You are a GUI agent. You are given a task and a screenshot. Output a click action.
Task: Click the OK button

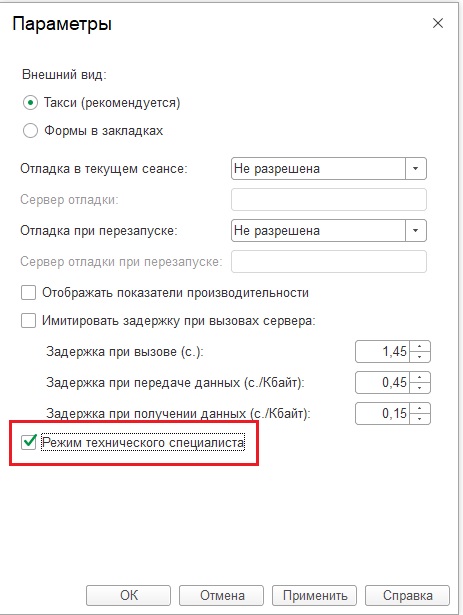point(128,595)
